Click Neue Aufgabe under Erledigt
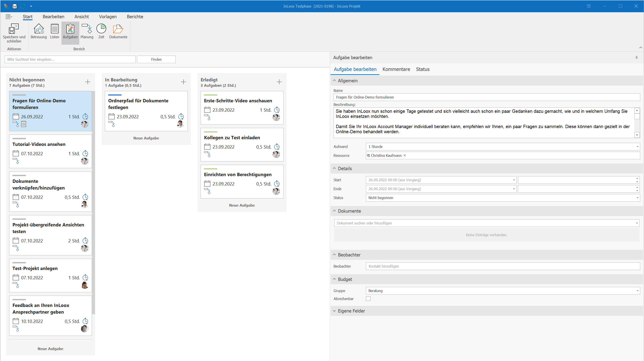The width and height of the screenshot is (644, 361). 242,205
